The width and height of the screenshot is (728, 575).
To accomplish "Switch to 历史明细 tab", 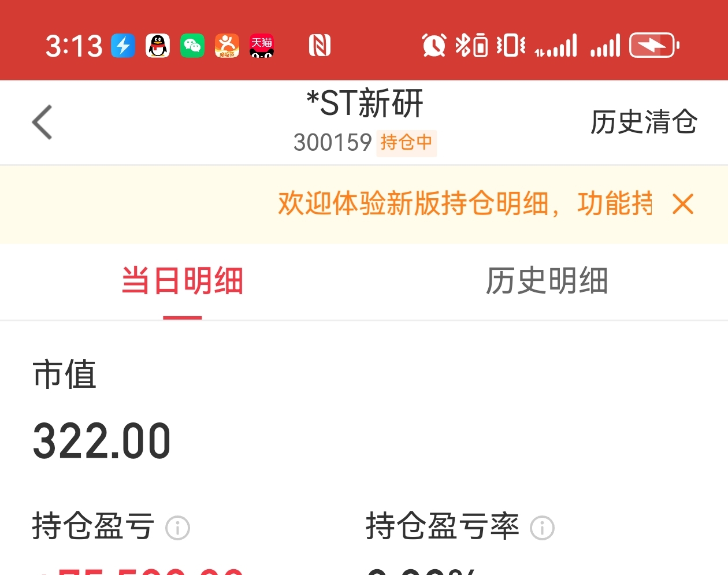I will click(x=546, y=281).
